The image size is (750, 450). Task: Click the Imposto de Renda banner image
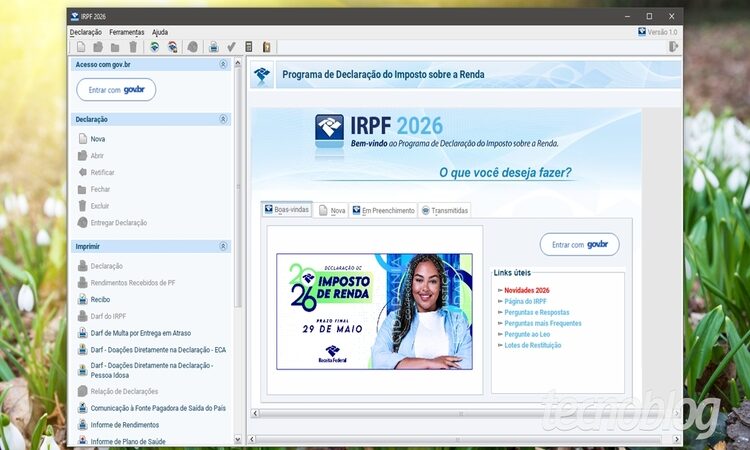tap(374, 311)
